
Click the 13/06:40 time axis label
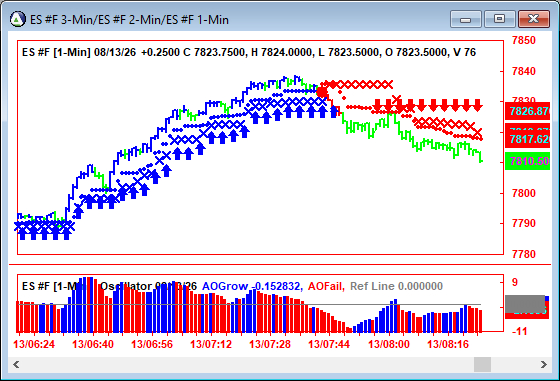click(x=93, y=344)
